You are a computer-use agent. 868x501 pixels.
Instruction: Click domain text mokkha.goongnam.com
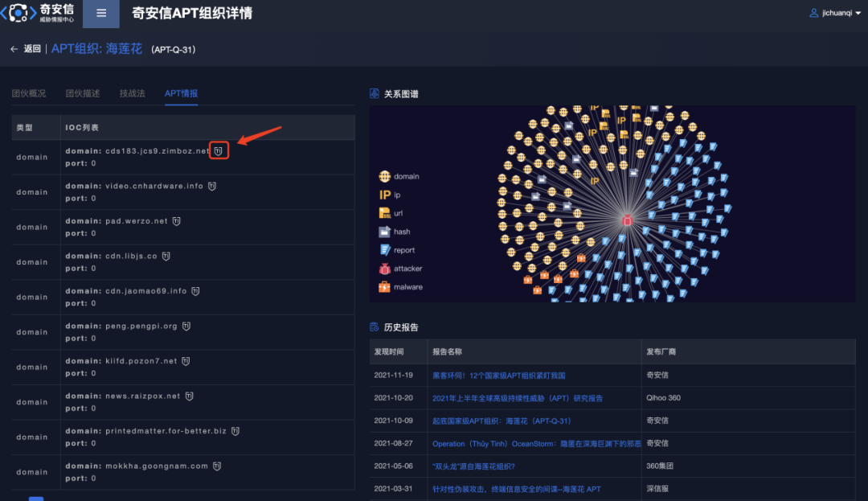click(x=157, y=466)
